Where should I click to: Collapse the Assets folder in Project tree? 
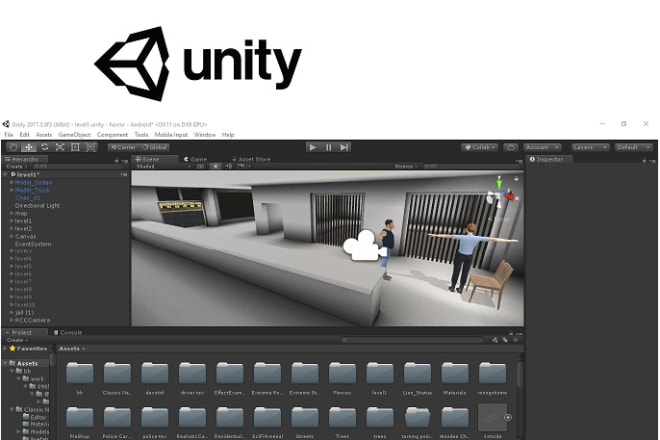coord(5,363)
